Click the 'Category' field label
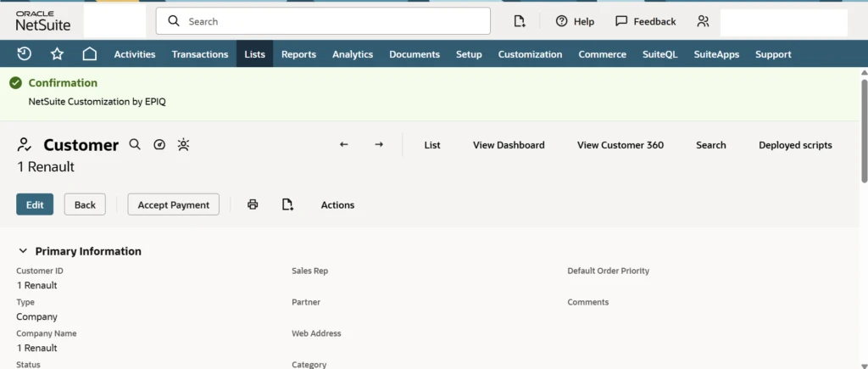The image size is (868, 369). [x=309, y=365]
